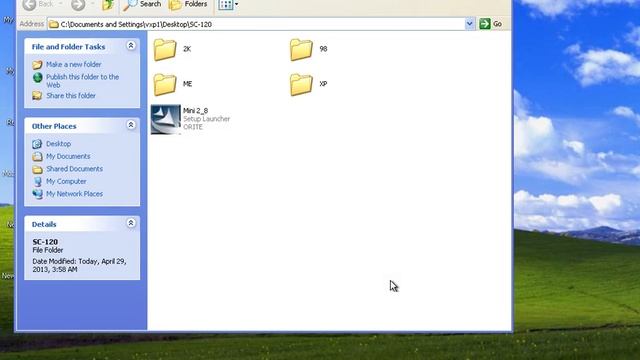Open My Computer link
The height and width of the screenshot is (360, 640).
pyautogui.click(x=66, y=181)
